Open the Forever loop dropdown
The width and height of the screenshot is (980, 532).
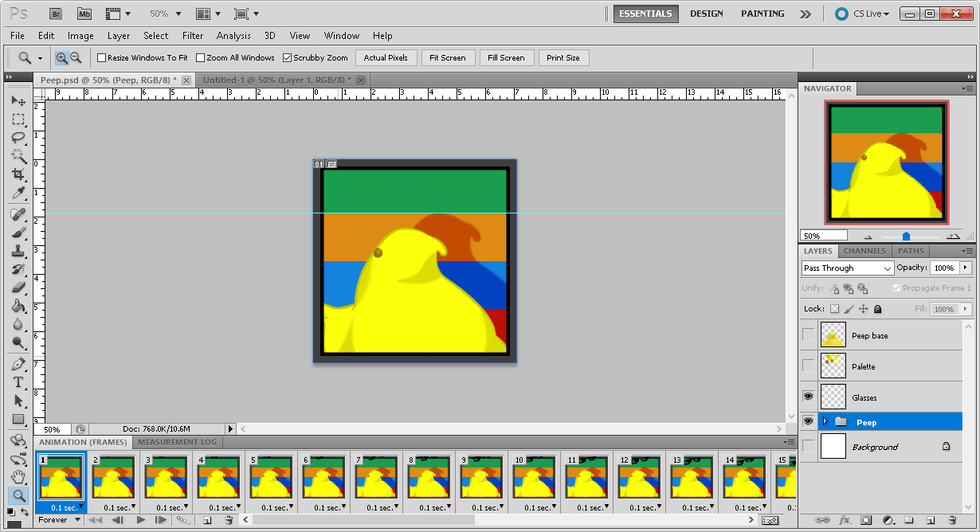[59, 519]
